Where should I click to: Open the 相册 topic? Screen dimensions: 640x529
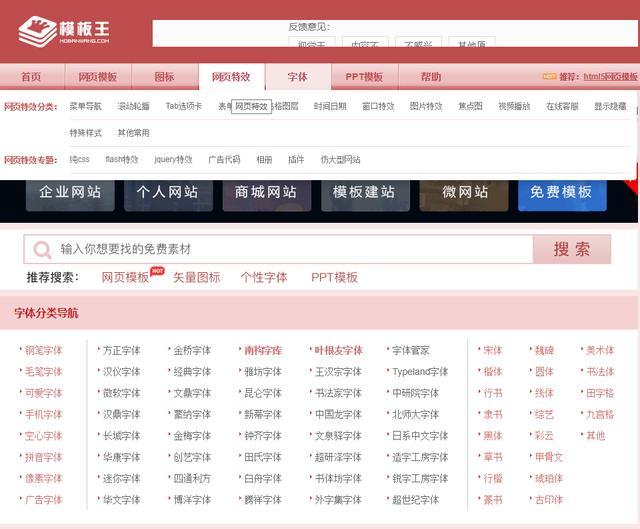(x=264, y=160)
